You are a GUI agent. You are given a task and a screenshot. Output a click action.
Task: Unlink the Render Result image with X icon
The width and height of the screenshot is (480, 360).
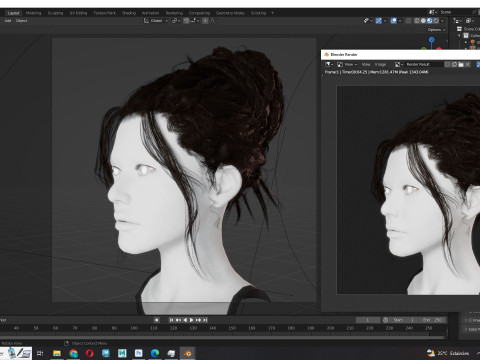coord(468,64)
